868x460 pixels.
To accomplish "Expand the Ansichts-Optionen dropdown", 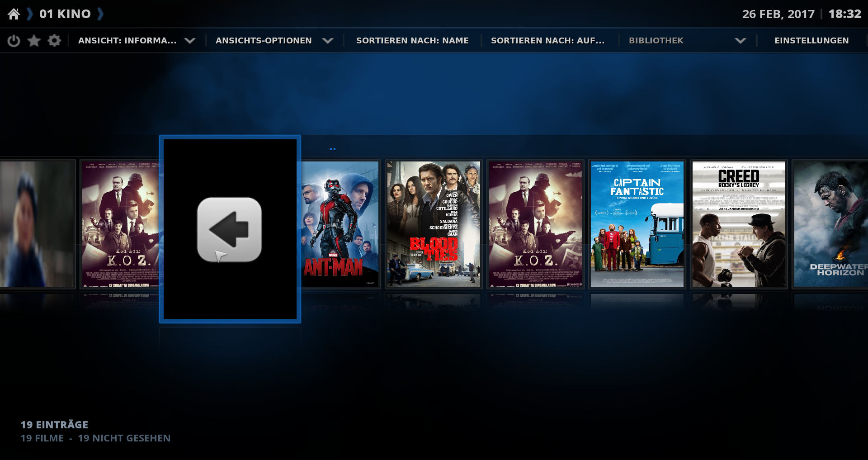I will click(x=274, y=41).
